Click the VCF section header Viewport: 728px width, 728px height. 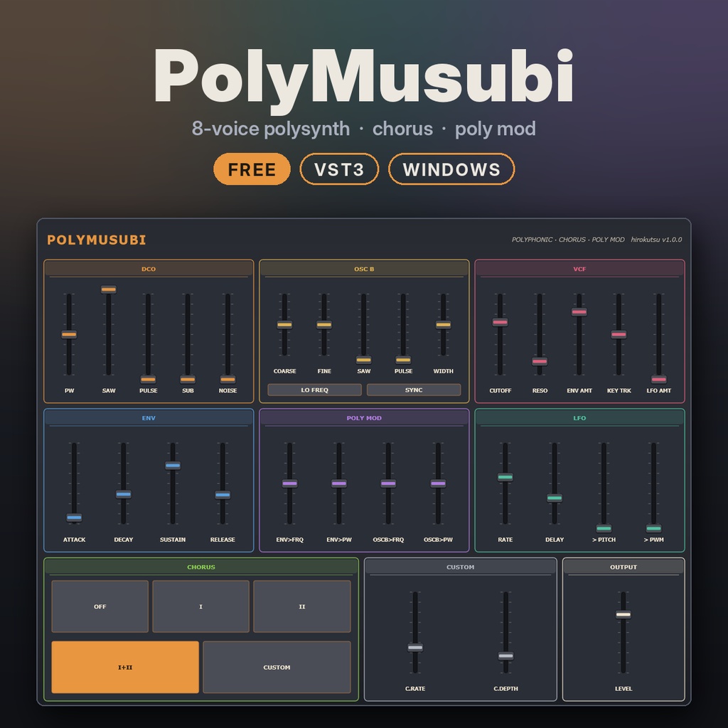579,269
